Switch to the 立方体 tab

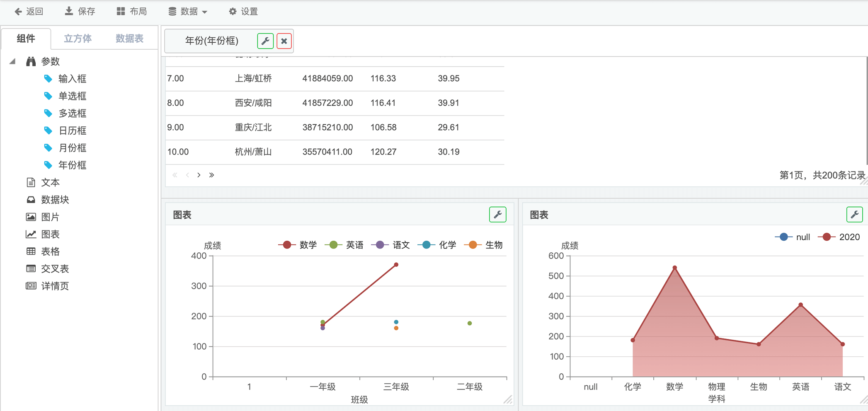[78, 39]
